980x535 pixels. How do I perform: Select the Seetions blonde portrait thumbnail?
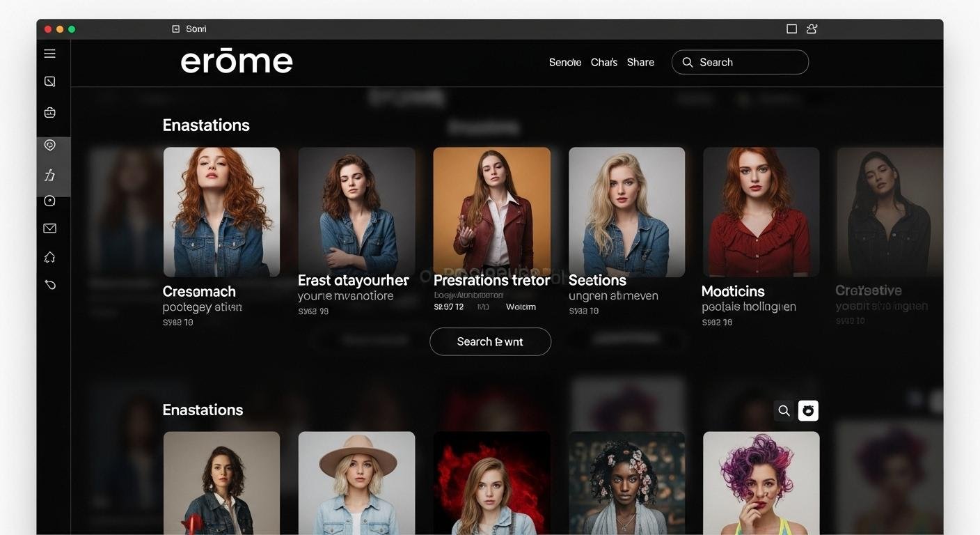coord(626,212)
